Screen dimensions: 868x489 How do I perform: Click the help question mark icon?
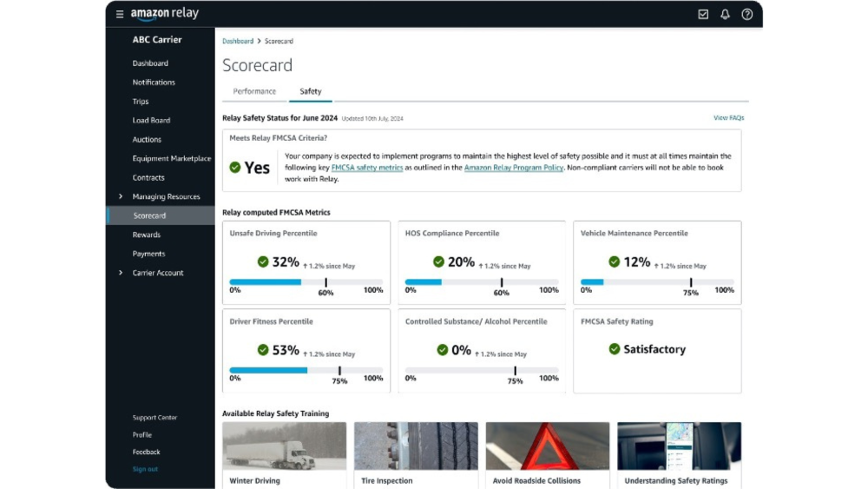tap(746, 14)
